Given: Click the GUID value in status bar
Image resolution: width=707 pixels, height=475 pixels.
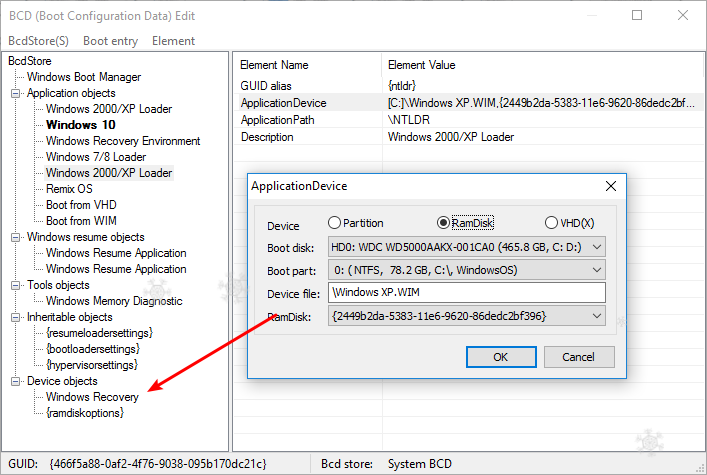Looking at the screenshot, I should [158, 464].
